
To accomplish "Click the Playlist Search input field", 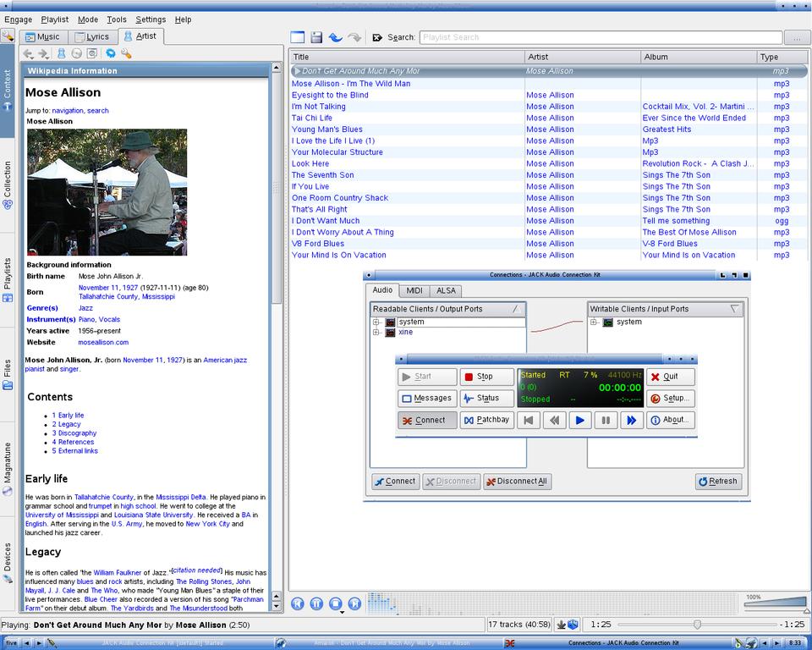I will coord(600,37).
